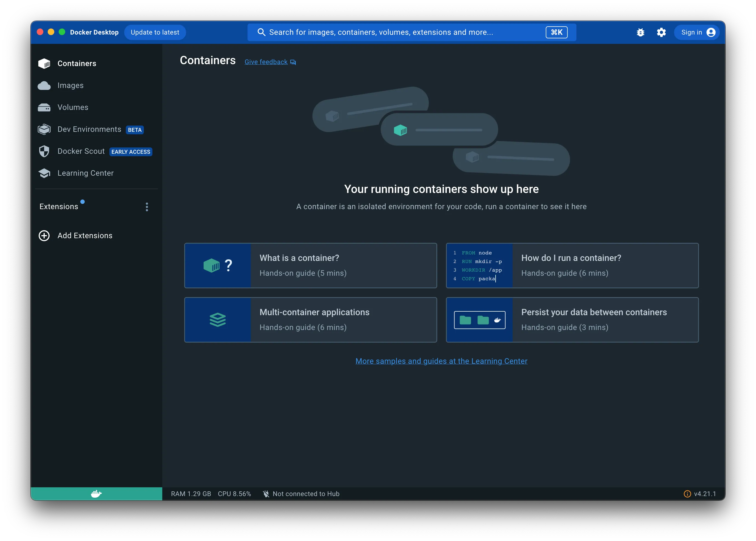The width and height of the screenshot is (756, 541).
Task: Click the Docker whale icon in status bar
Action: 96,494
